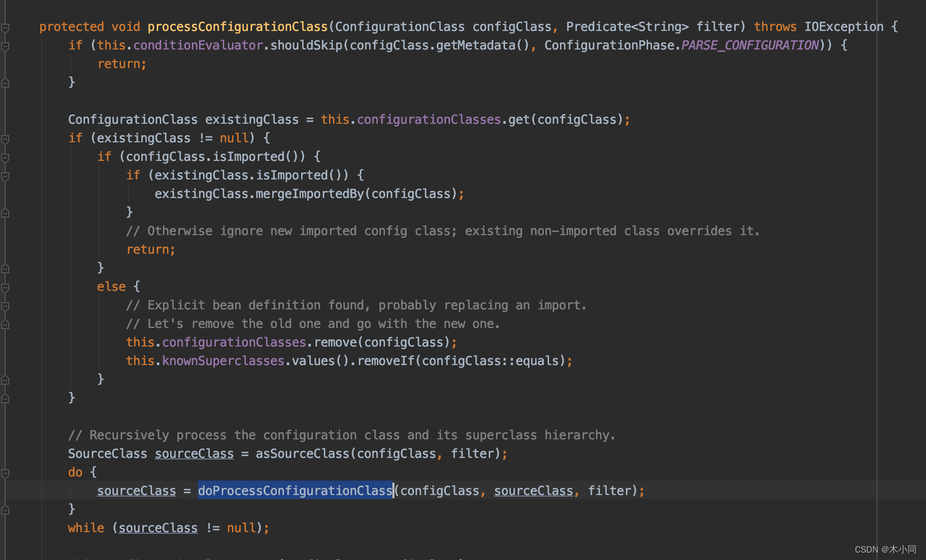Viewport: 926px width, 560px height.
Task: Collapse the processConfigurationClass method fold marker
Action: point(5,28)
